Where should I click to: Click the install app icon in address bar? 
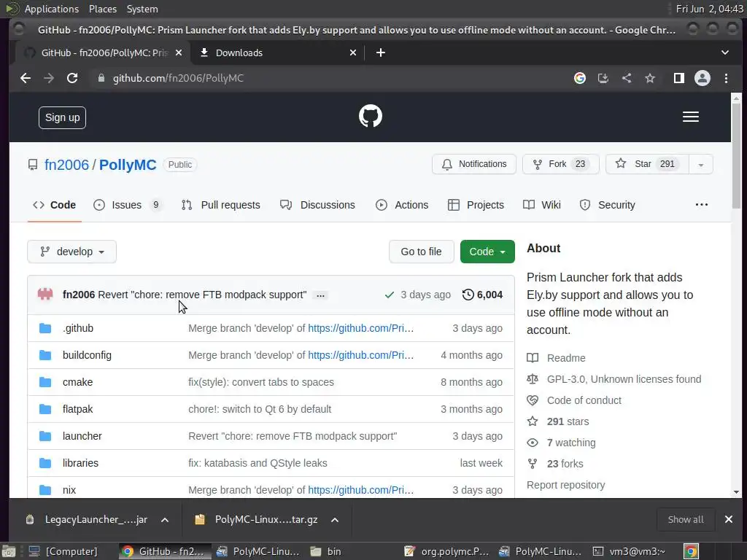[x=603, y=78]
